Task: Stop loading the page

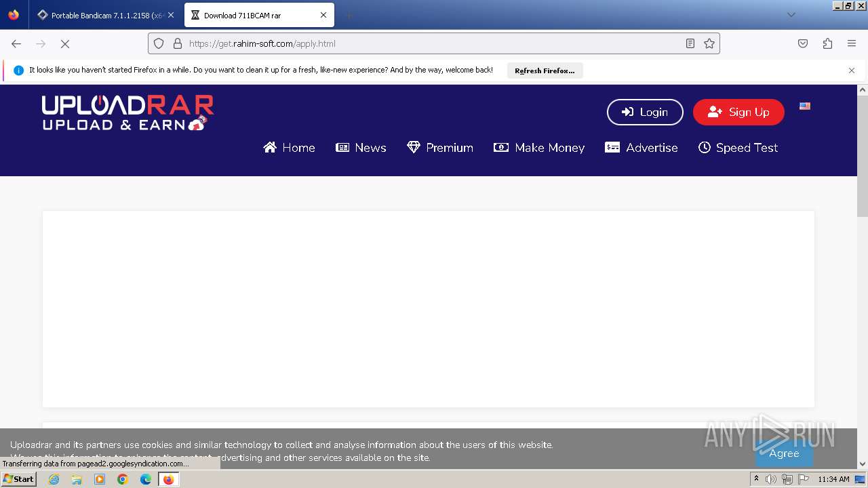Action: (65, 43)
